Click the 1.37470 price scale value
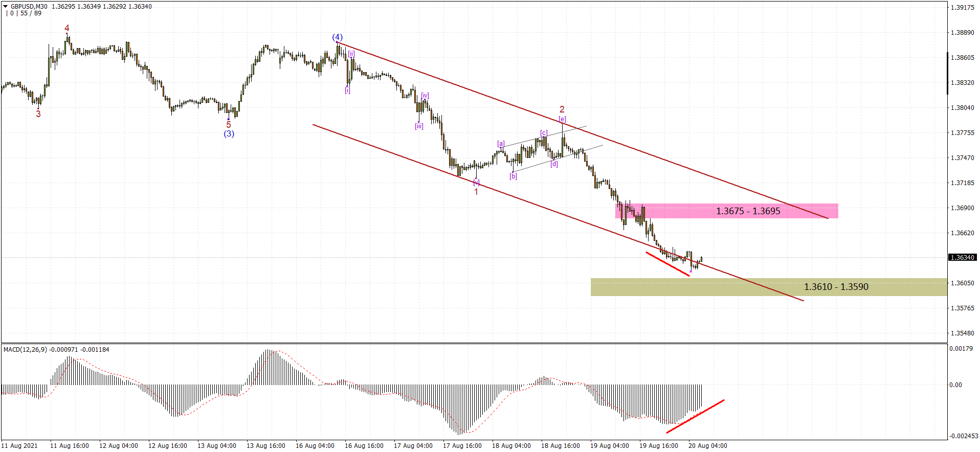Image resolution: width=980 pixels, height=452 pixels. tap(962, 158)
